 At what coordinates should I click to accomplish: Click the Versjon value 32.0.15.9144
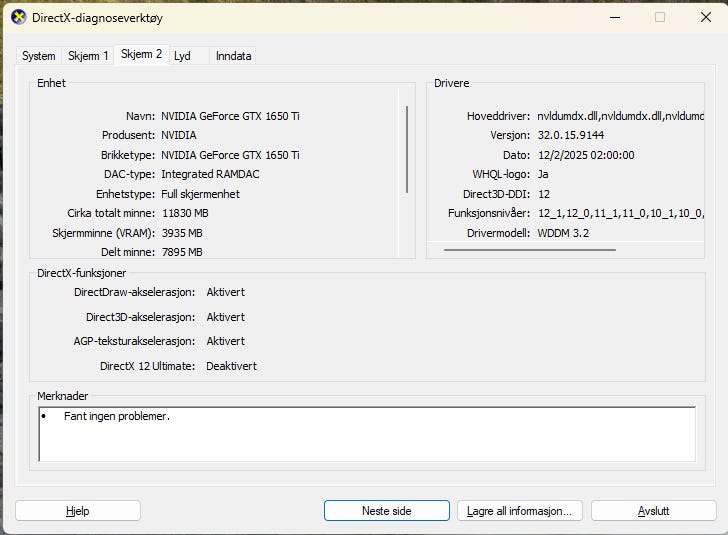[571, 135]
